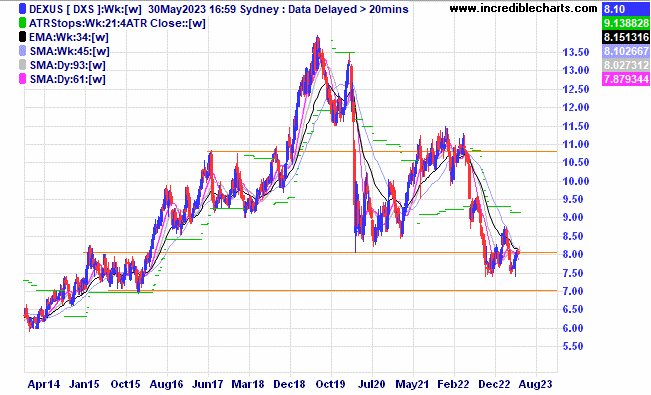Click the 8.50 price axis label
The width and height of the screenshot is (651, 395).
[573, 236]
